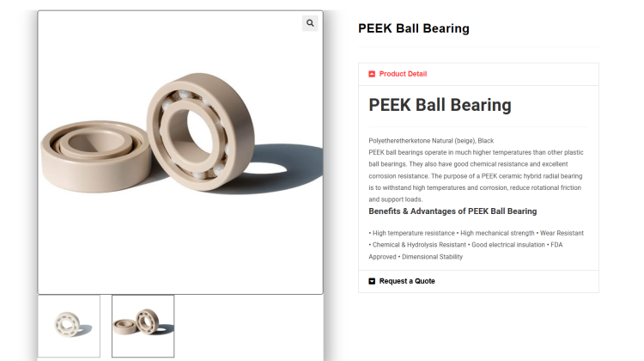Click the flat-lying bearing in main image

(95, 156)
